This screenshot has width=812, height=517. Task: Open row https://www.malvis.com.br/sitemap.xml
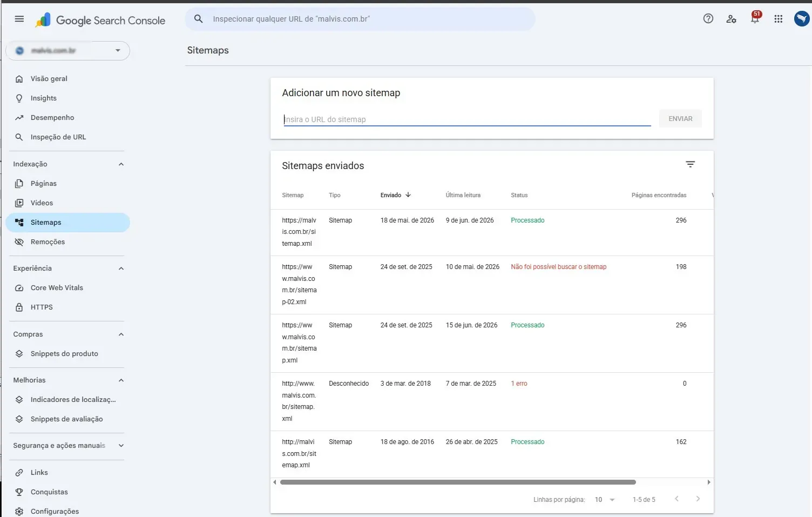[x=492, y=343]
